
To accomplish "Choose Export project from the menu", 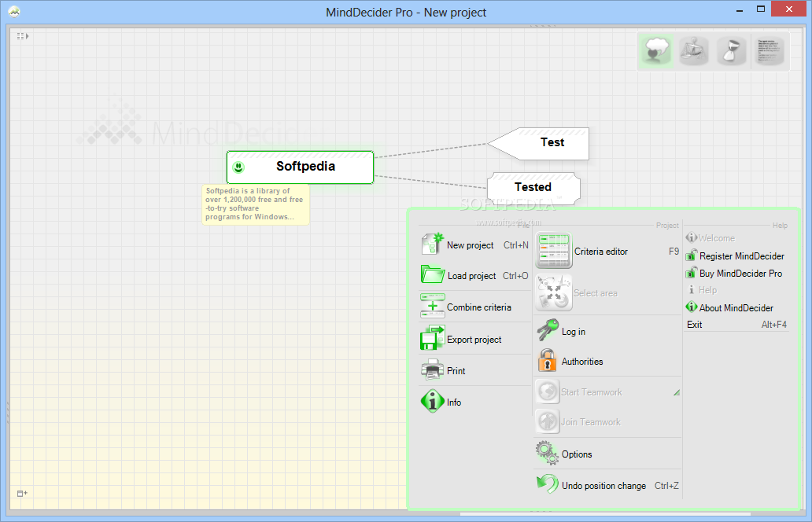I will click(x=474, y=339).
